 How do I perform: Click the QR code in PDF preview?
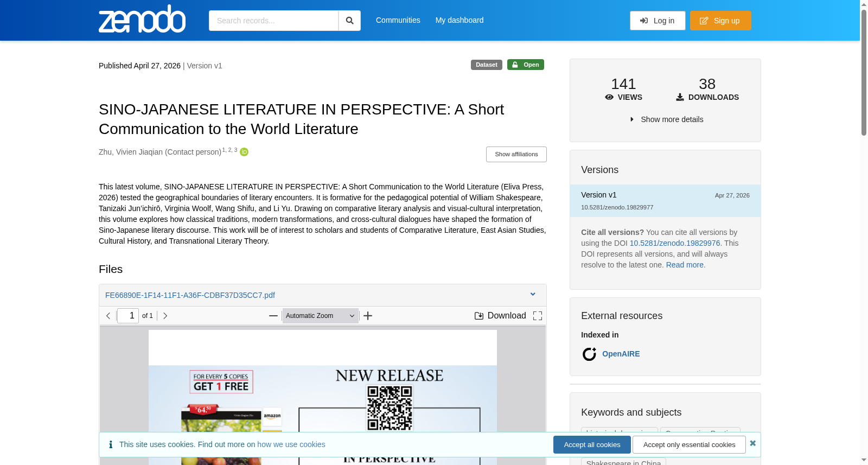click(390, 408)
